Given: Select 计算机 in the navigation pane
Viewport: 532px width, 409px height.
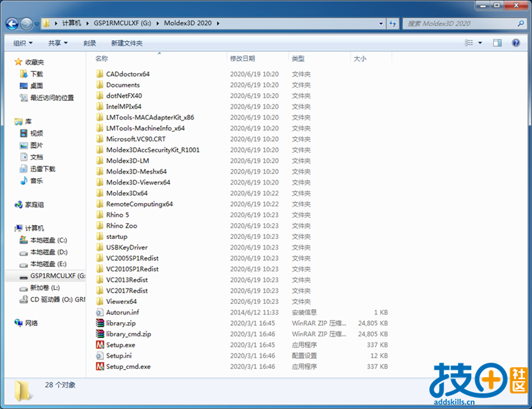Looking at the screenshot, I should tap(34, 228).
